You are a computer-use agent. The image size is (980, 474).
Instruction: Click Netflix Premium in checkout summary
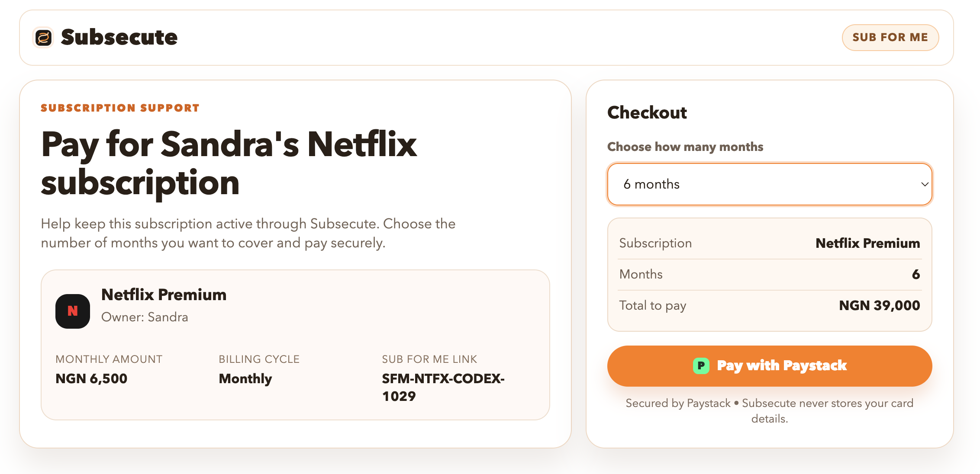point(867,243)
